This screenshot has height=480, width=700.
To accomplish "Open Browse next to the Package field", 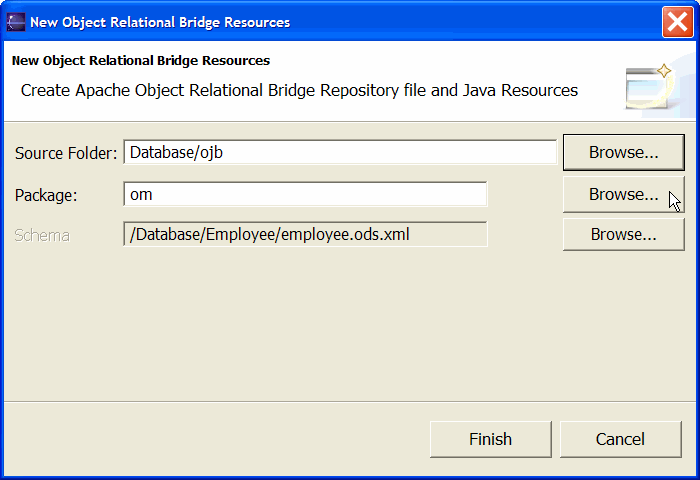I will [623, 194].
